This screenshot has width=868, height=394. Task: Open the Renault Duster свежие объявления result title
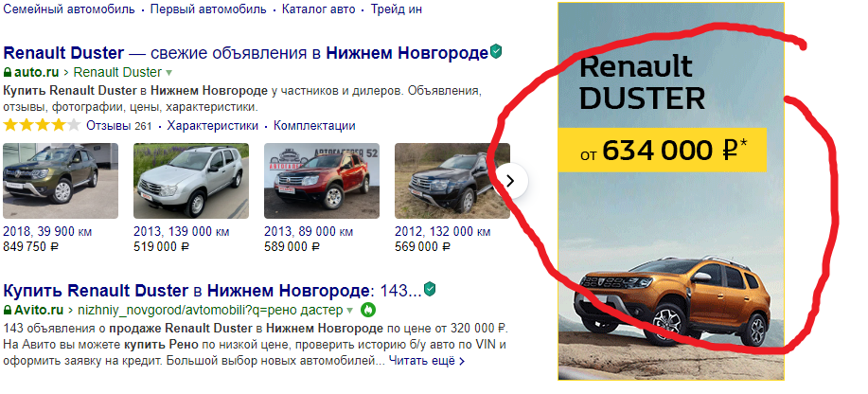click(x=246, y=53)
